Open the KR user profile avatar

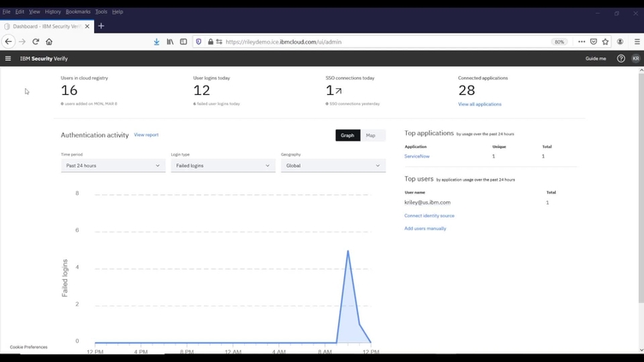click(635, 59)
